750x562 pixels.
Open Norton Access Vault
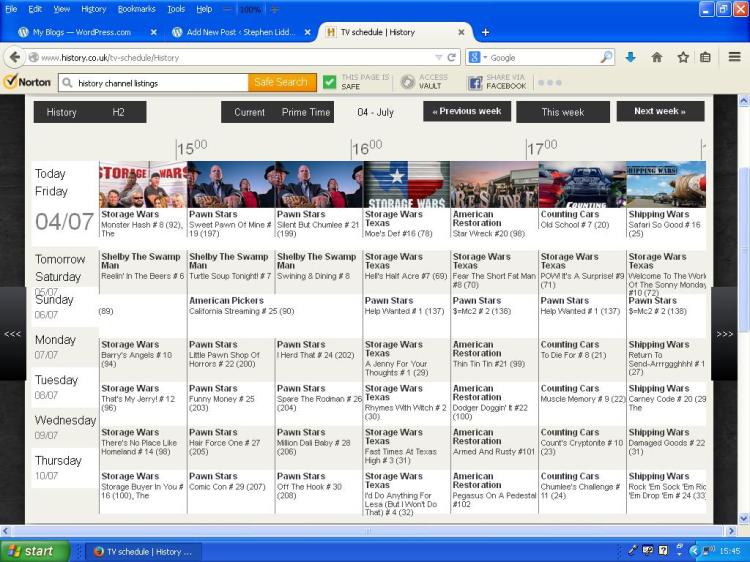(x=424, y=82)
